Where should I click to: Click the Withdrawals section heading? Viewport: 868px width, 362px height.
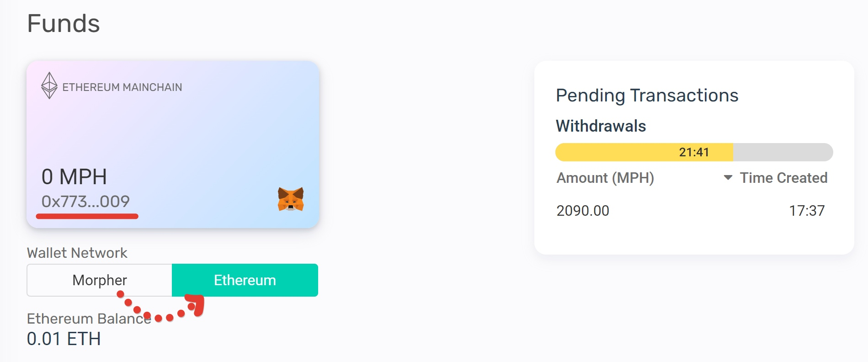[601, 126]
